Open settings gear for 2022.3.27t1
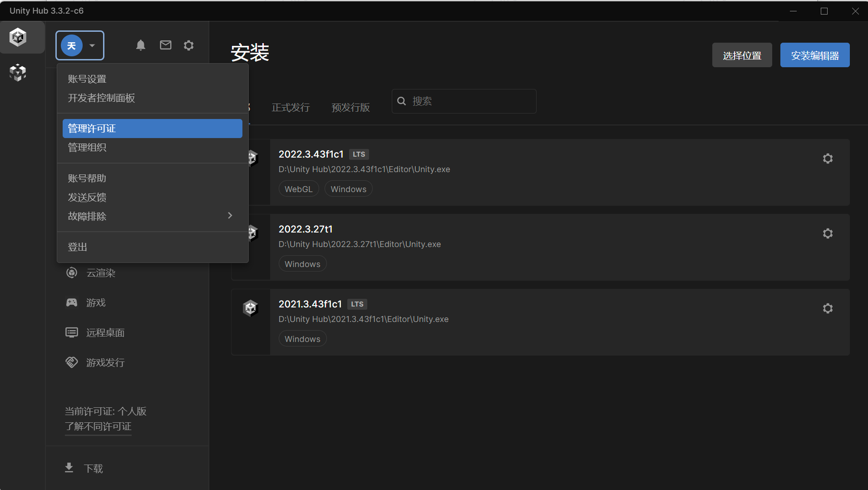Image resolution: width=868 pixels, height=490 pixels. (x=828, y=233)
